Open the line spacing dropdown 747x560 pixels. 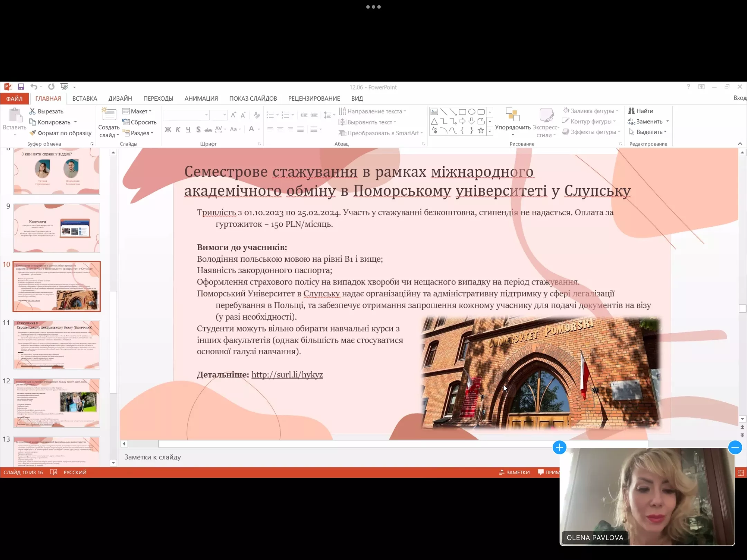[329, 115]
